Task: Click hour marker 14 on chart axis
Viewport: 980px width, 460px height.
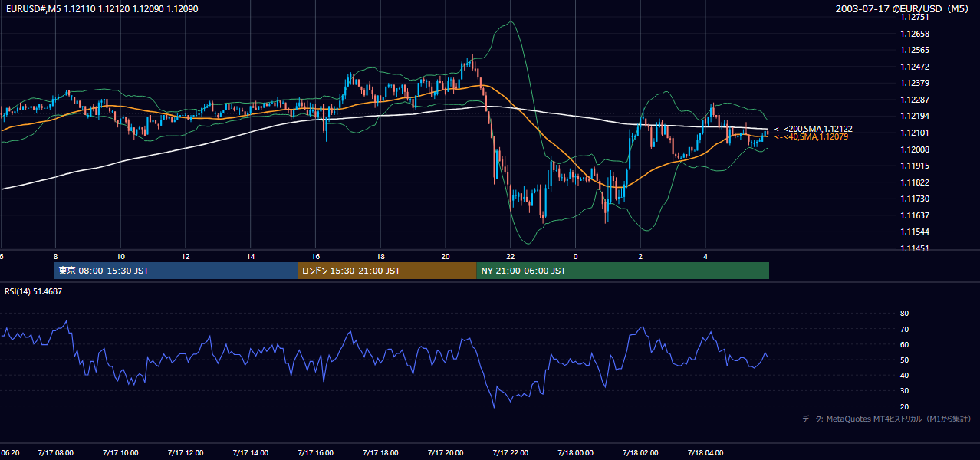Action: [251, 256]
